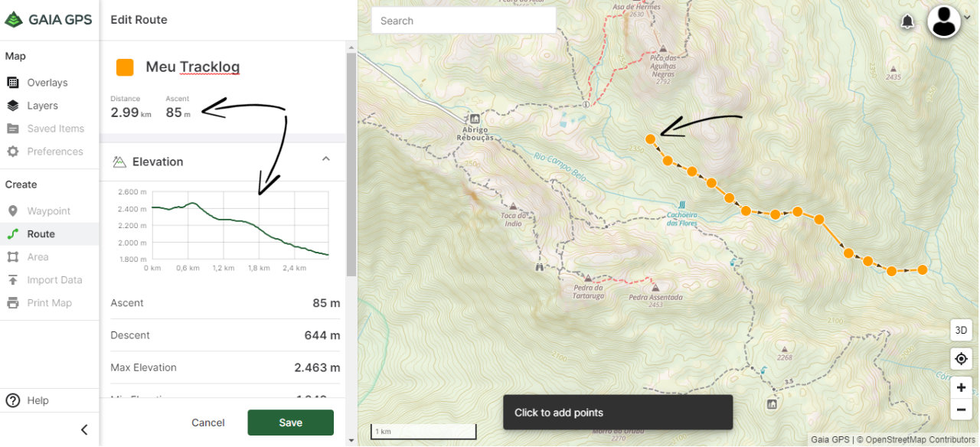Open the Help menu
Screen dimensions: 980x447
click(x=27, y=400)
